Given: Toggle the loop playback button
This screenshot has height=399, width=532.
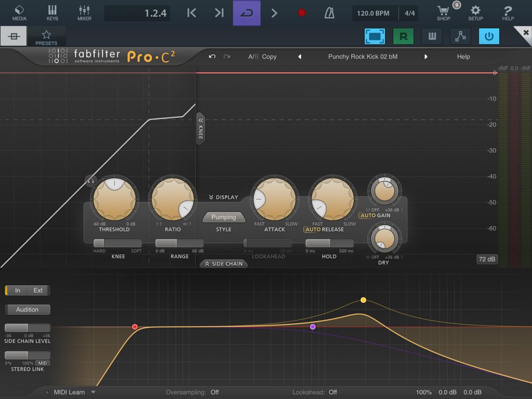Looking at the screenshot, I should [247, 13].
